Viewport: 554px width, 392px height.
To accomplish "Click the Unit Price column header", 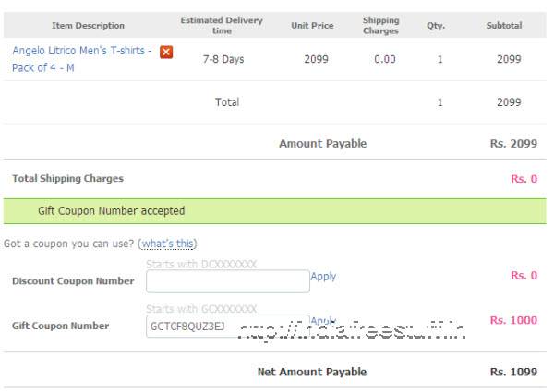I will [x=312, y=26].
